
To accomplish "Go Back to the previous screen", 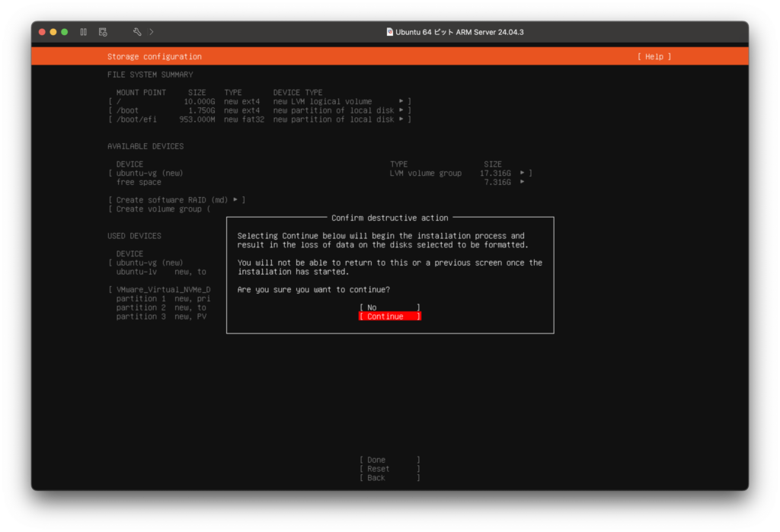I will click(x=389, y=478).
